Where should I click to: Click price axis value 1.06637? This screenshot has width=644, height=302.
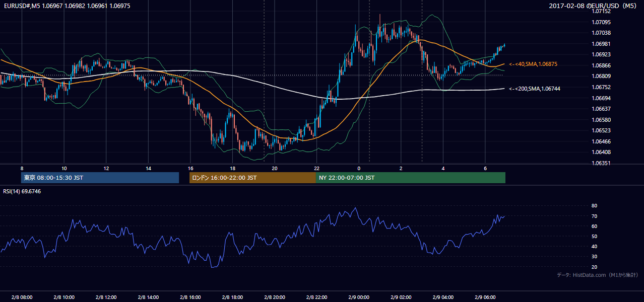(x=602, y=109)
